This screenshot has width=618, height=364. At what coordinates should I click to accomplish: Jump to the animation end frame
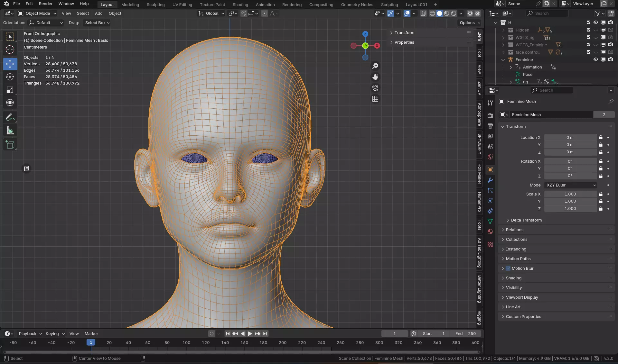(x=265, y=334)
